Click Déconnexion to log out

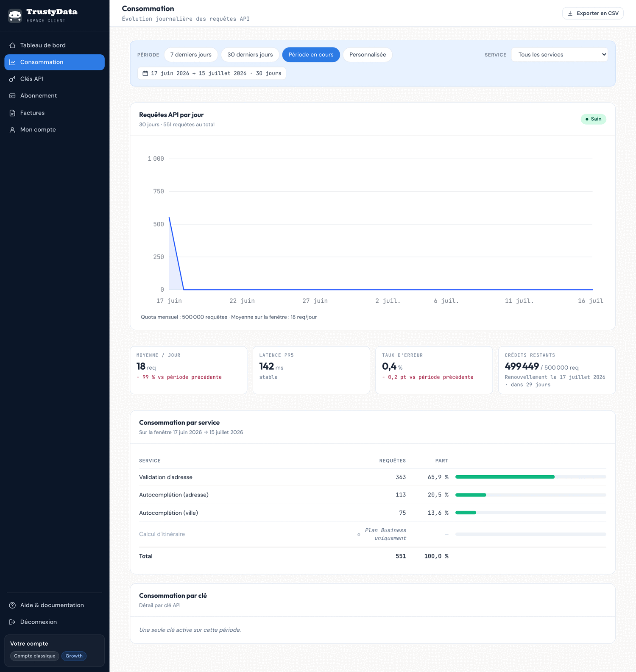(54, 622)
